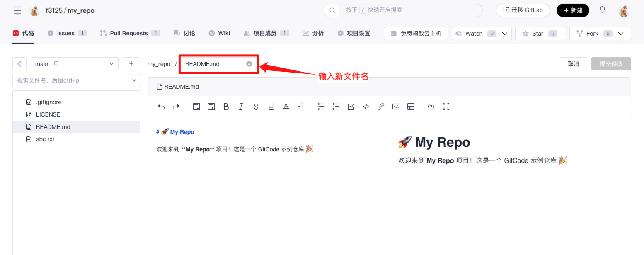The image size is (644, 255).
Task: Click the 迁移 GitLab button
Action: (x=523, y=10)
